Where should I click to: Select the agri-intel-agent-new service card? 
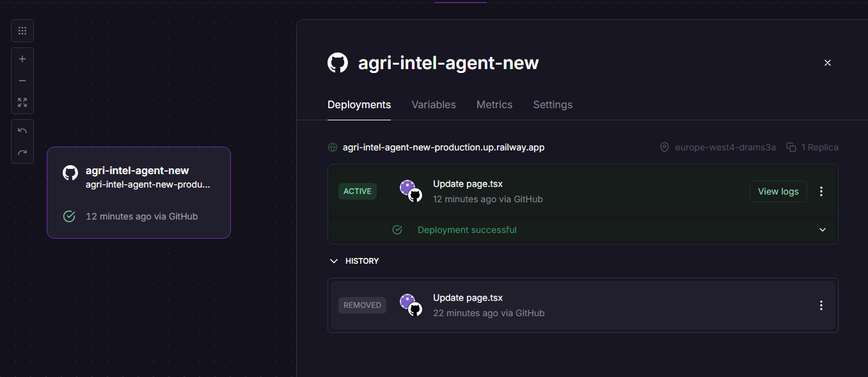pos(139,193)
